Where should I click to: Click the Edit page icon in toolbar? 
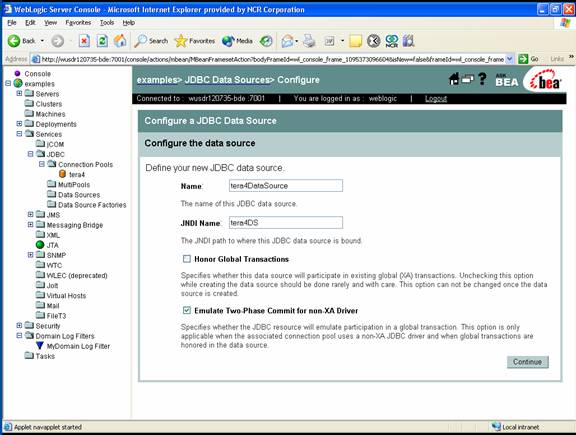point(330,41)
